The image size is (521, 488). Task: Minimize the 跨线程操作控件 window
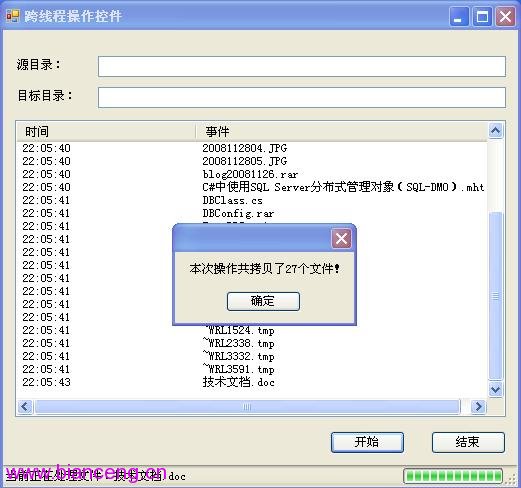(459, 16)
